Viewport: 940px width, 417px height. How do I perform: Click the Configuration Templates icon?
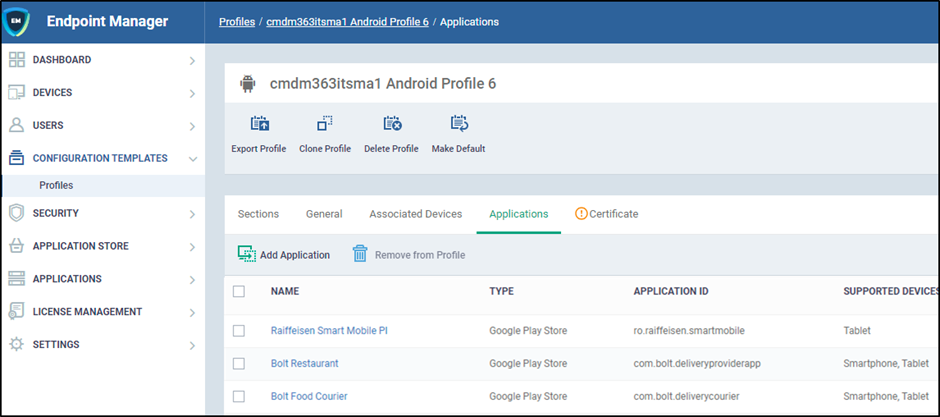[17, 158]
